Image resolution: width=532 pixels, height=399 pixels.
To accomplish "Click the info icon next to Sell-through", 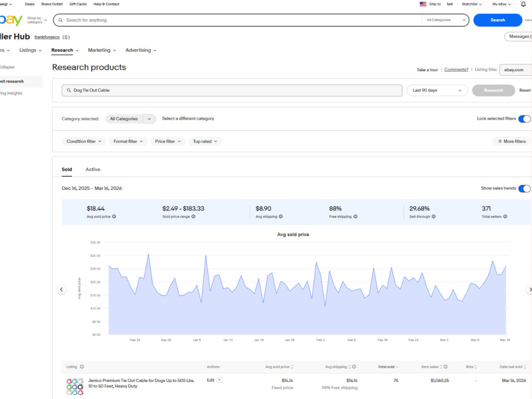I will point(434,217).
